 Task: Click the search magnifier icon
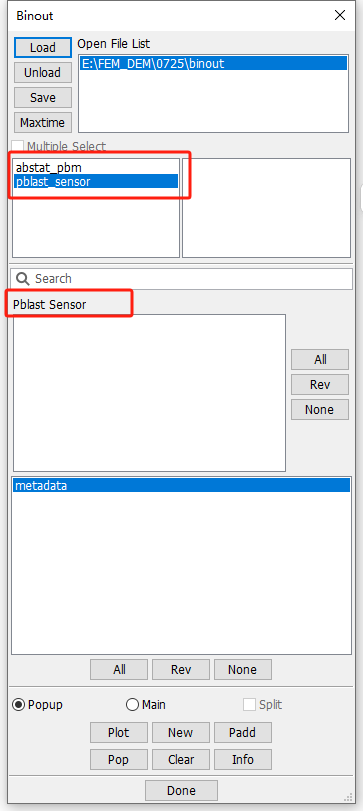coord(23,279)
